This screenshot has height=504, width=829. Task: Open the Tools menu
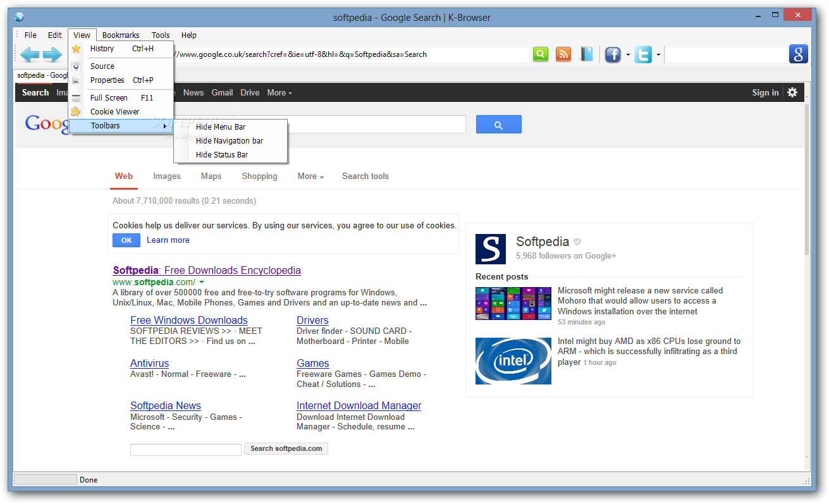click(161, 35)
